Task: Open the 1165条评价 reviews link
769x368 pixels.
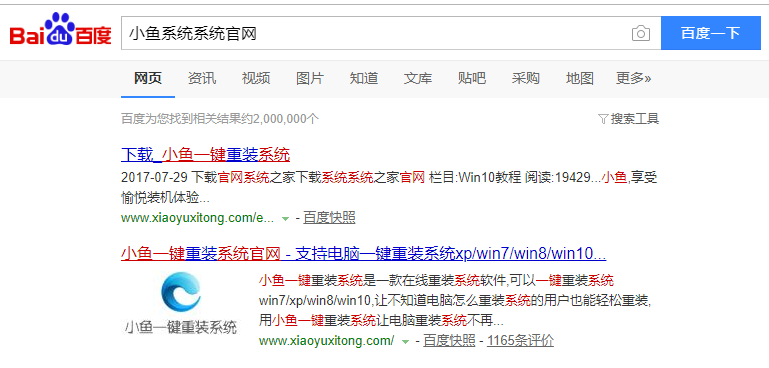Action: 520,341
